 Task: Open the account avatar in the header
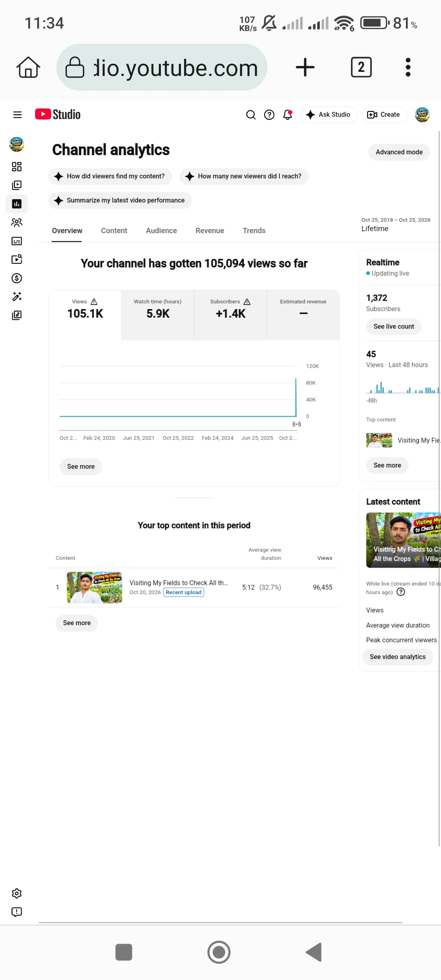click(422, 115)
